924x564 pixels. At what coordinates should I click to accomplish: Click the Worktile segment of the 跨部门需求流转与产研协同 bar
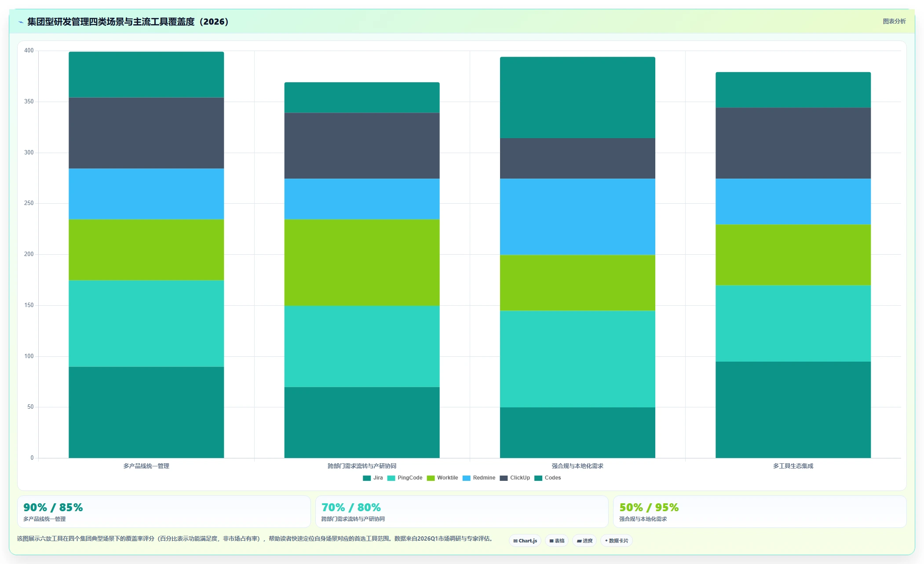click(x=362, y=263)
